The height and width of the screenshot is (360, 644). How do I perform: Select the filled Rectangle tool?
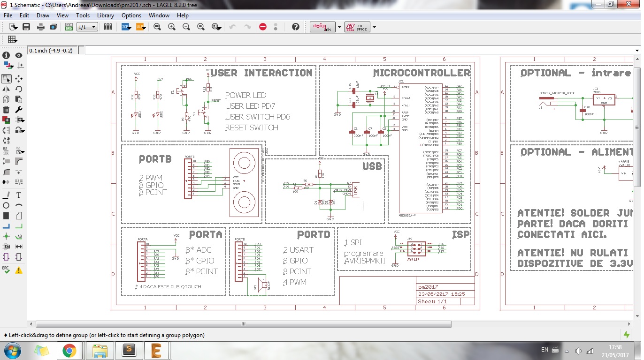coord(6,216)
